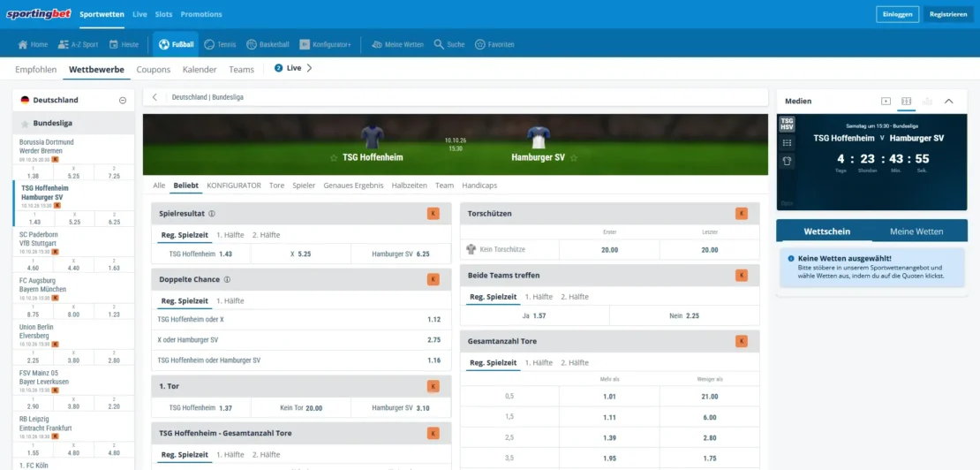Click the info icon beside Spielresultat
This screenshot has height=470, width=980.
pos(212,213)
